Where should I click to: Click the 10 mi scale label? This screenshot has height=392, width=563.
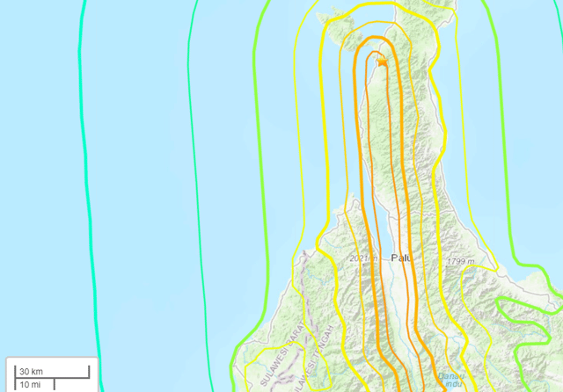(30, 385)
